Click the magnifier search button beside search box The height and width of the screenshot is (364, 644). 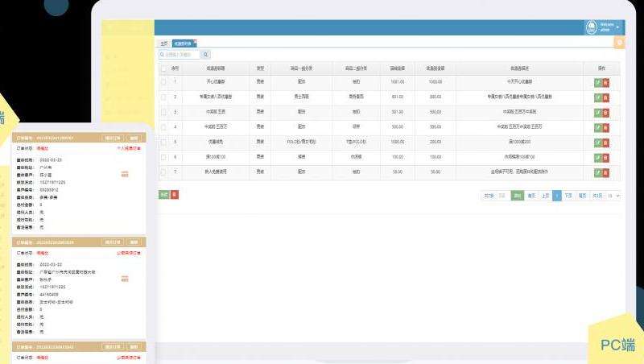point(206,54)
